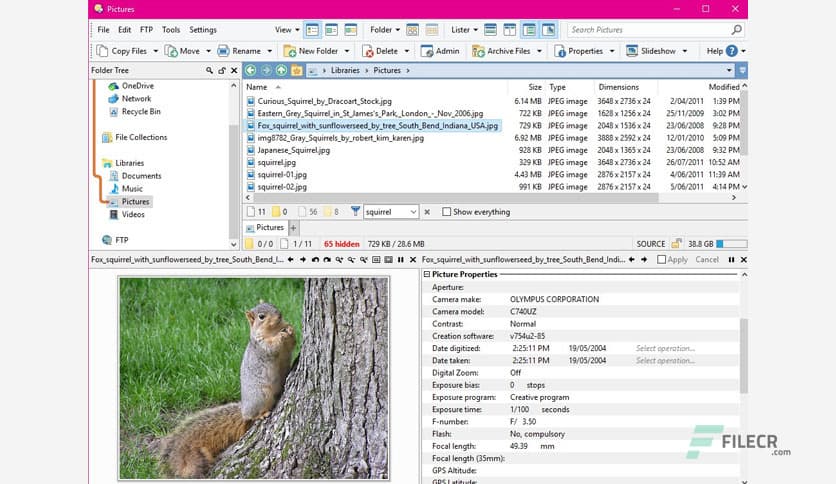Open the Folder dropdown menu
Image resolution: width=836 pixels, height=484 pixels.
click(x=385, y=30)
